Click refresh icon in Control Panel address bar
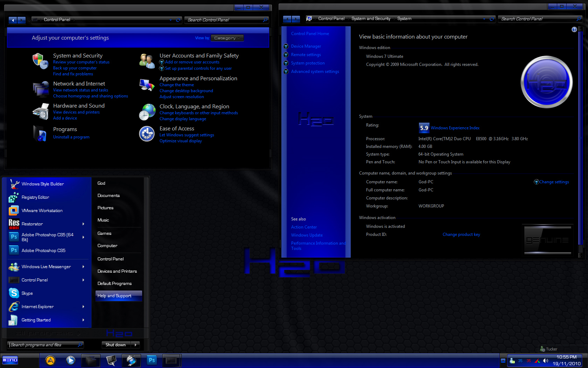Image resolution: width=588 pixels, height=368 pixels. (x=178, y=20)
